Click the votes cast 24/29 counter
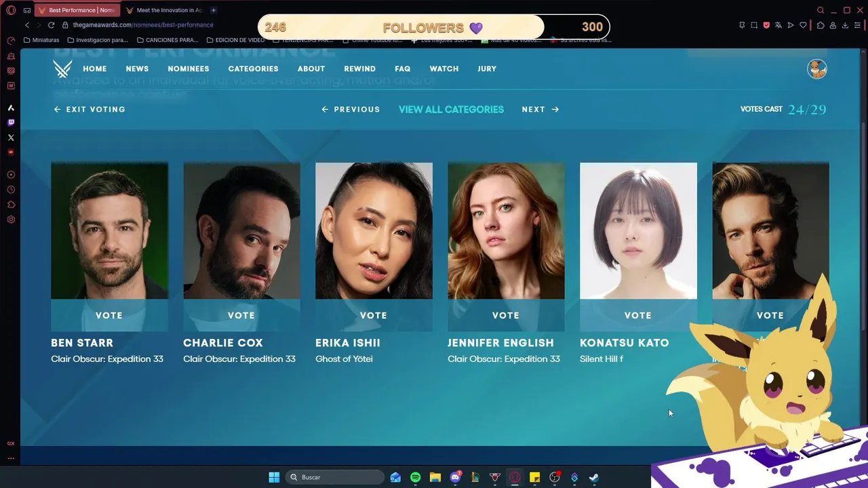Viewport: 868px width, 488px height. pos(783,109)
